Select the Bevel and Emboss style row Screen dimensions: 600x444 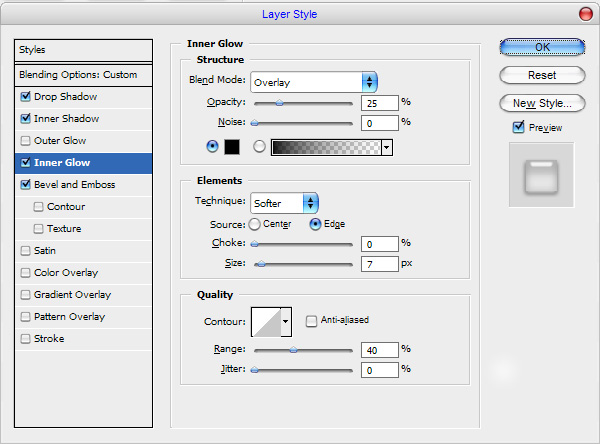(x=83, y=185)
